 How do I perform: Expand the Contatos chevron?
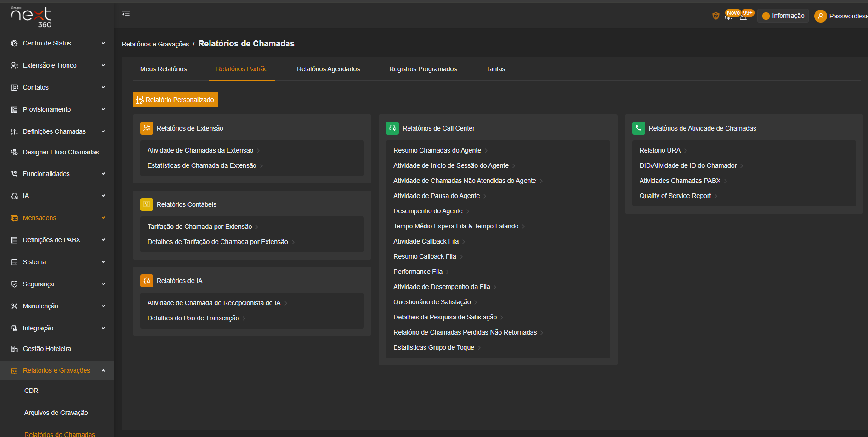click(x=103, y=87)
